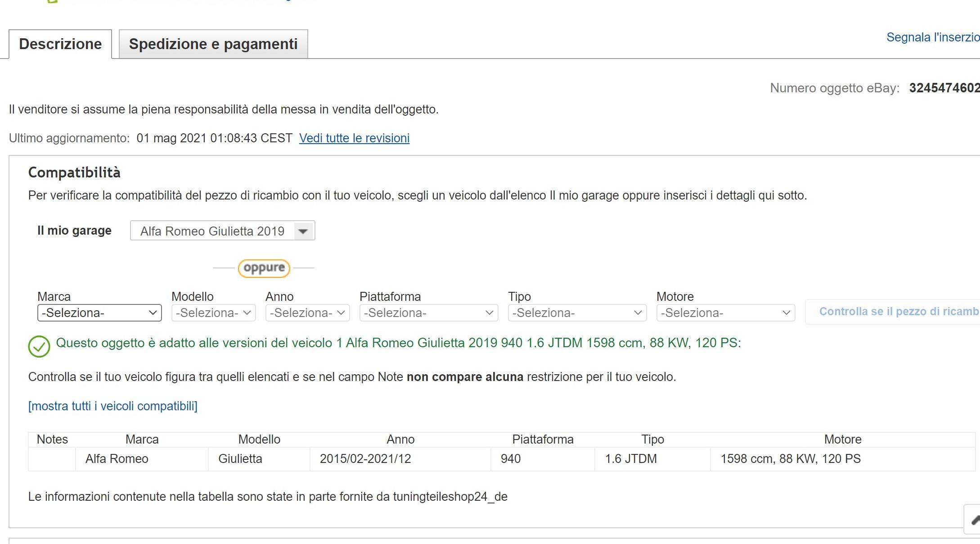Select the 2015/02-2021/12 year cell
Viewport: 980px width, 544px height.
[x=400, y=459]
